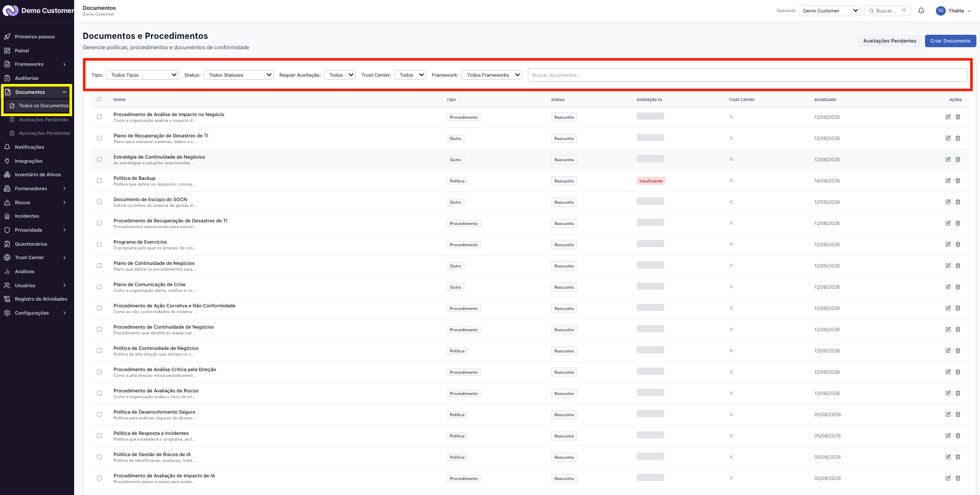The height and width of the screenshot is (495, 980).
Task: Delete Programa de Exercícios via trash icon
Action: 958,245
